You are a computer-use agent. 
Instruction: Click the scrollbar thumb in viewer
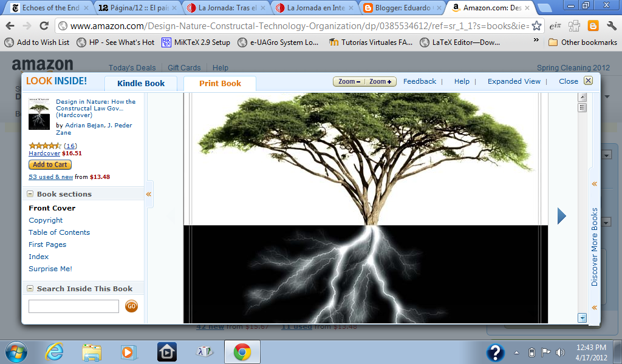tap(582, 107)
